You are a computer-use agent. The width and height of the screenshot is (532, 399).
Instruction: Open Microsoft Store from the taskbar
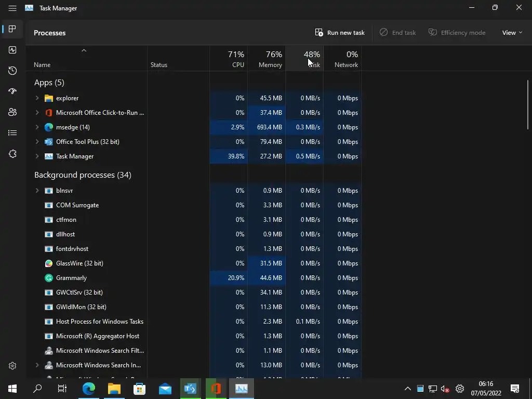[139, 389]
